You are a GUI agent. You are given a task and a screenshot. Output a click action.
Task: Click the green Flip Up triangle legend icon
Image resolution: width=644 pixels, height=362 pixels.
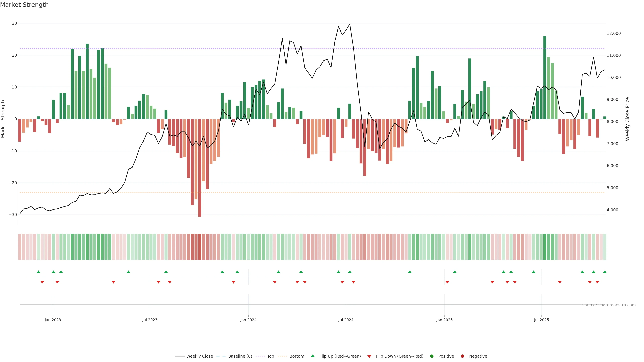pyautogui.click(x=312, y=356)
